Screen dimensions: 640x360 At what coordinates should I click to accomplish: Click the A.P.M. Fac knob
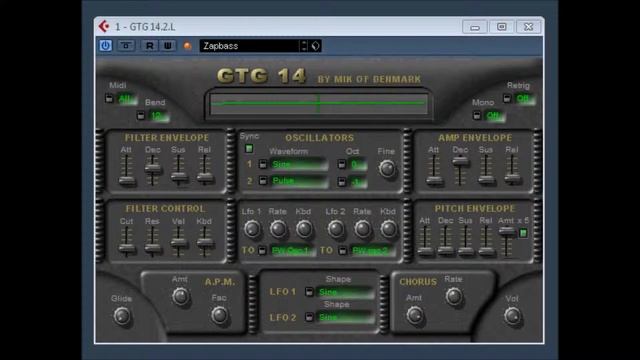coord(220,315)
